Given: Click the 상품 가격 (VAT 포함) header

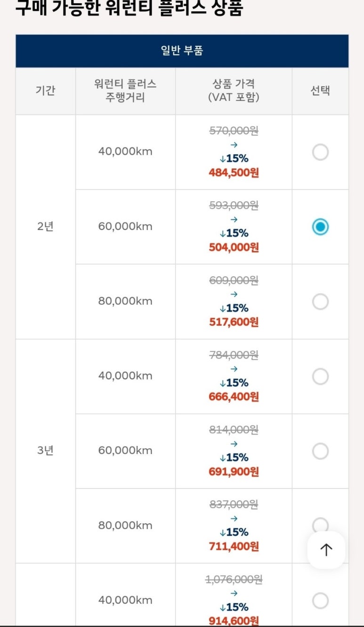Looking at the screenshot, I should pos(234,91).
